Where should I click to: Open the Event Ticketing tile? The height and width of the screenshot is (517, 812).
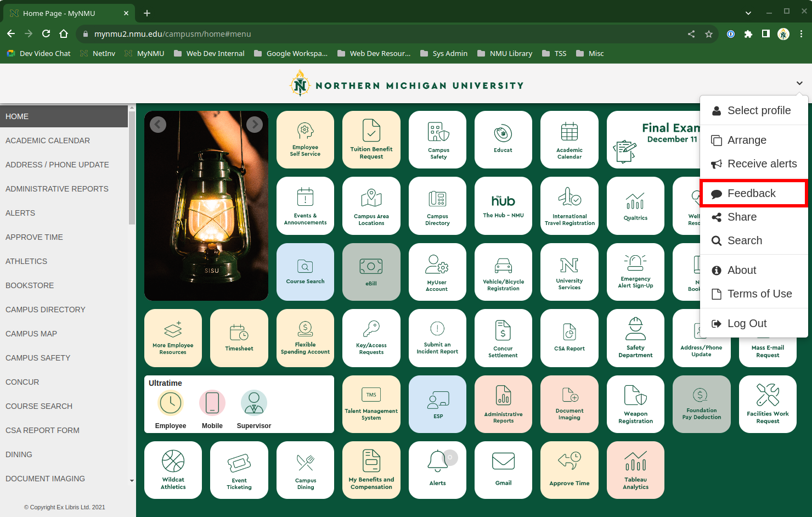point(239,470)
